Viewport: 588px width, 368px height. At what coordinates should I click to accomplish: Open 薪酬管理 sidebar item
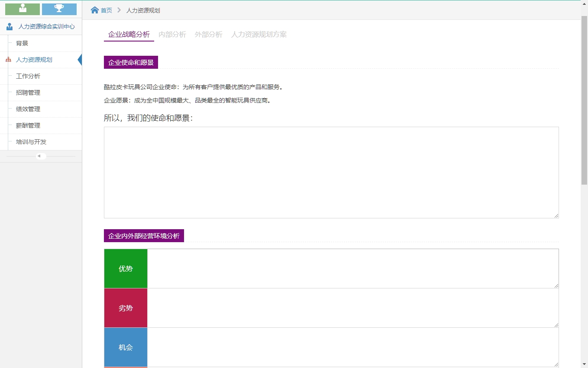click(28, 125)
